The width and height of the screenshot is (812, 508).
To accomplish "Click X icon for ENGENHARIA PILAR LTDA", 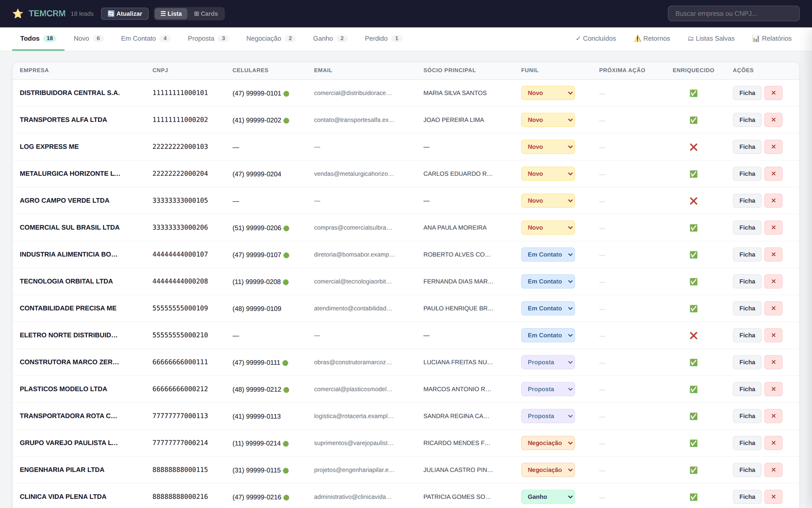I will 773,470.
